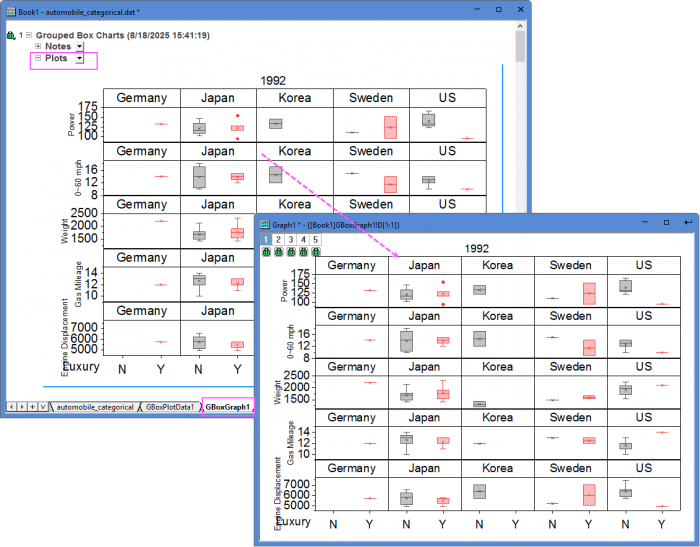Click the first green lock under layer 1
The height and width of the screenshot is (547, 700).
(267, 252)
